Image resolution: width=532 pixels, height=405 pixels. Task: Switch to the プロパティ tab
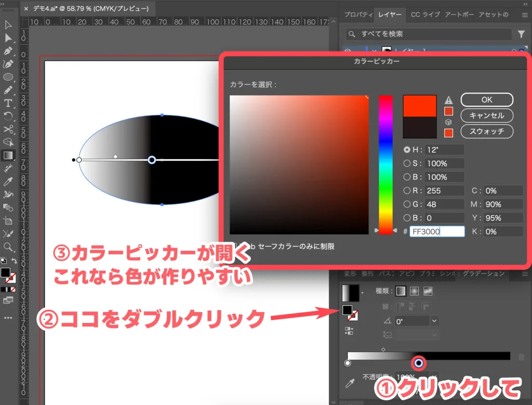358,15
